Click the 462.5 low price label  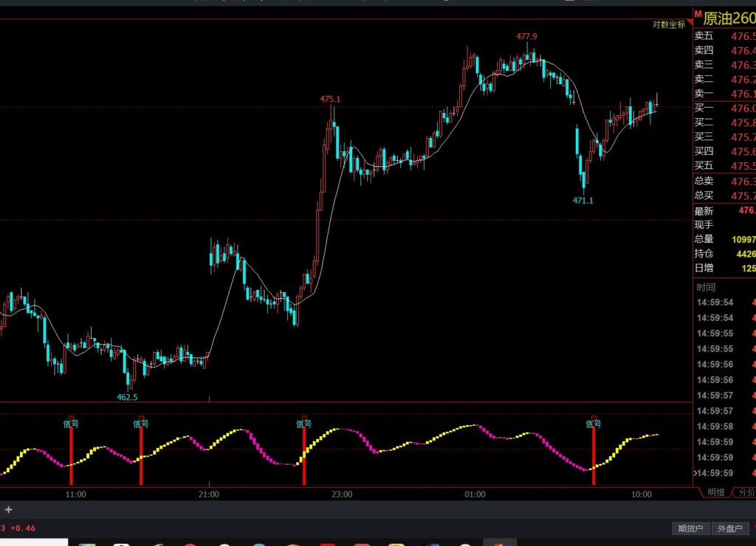pos(127,397)
